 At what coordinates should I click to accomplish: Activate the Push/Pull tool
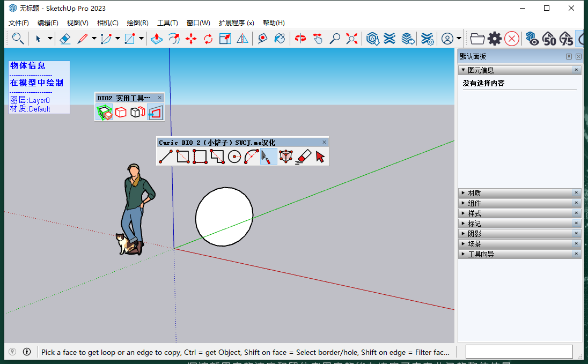(x=156, y=38)
